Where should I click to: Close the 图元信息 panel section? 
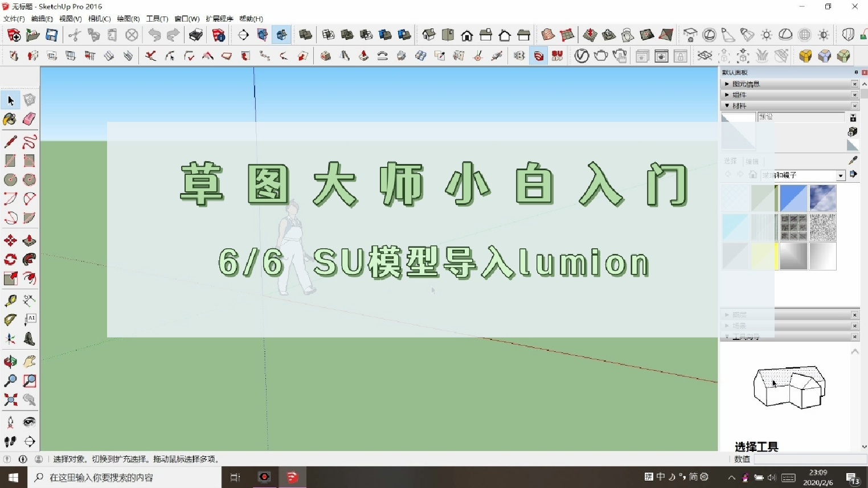coord(854,84)
